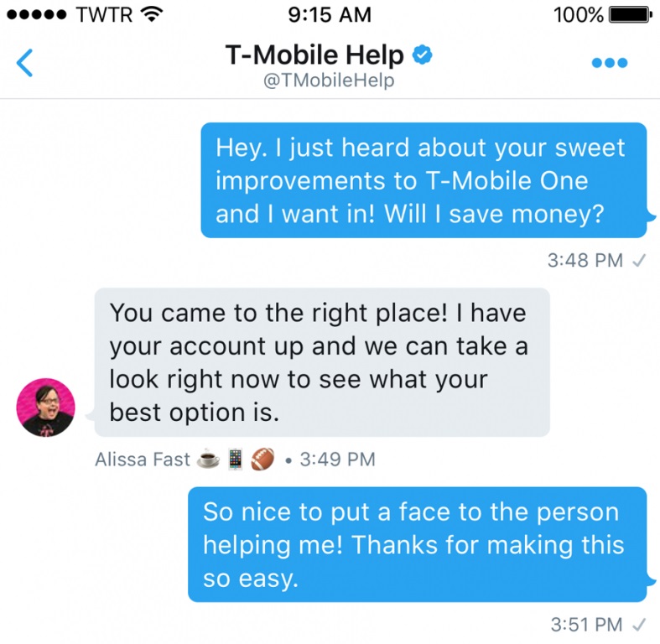The width and height of the screenshot is (660, 644).
Task: Tap the T-Mobile Help title
Action: pyautogui.click(x=314, y=55)
